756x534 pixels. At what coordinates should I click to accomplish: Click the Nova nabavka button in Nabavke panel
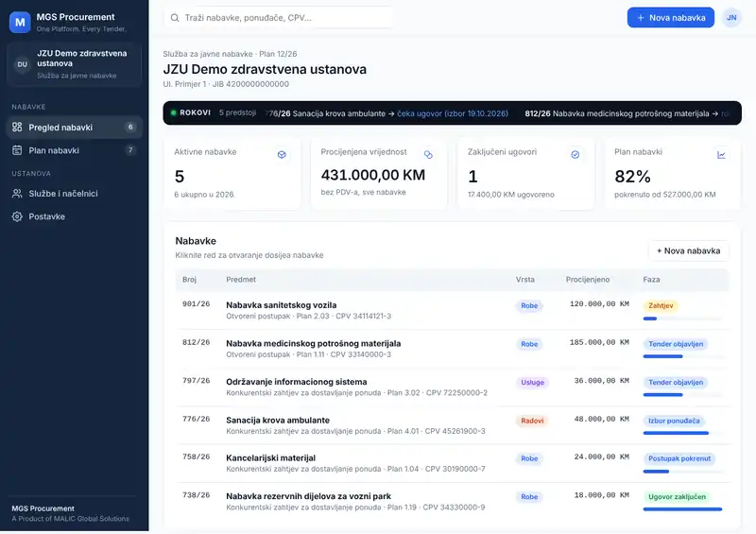point(688,250)
